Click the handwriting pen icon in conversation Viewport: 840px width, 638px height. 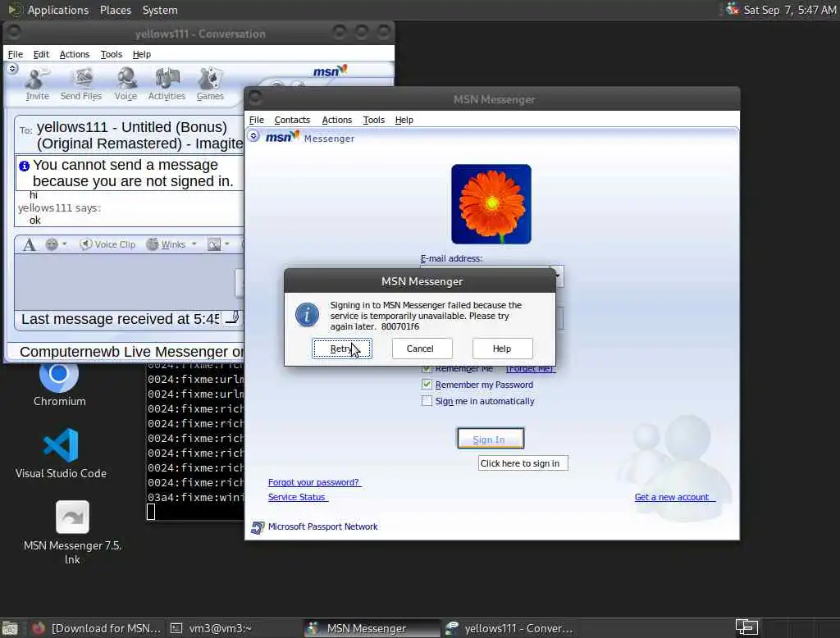click(x=234, y=317)
